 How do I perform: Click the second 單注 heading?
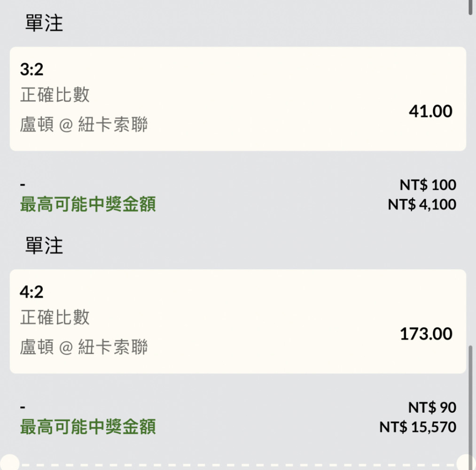(x=44, y=245)
